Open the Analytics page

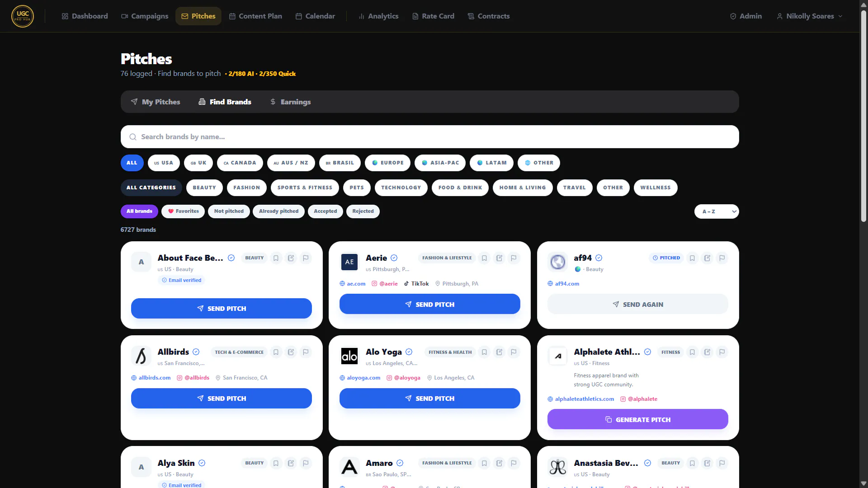click(x=379, y=16)
